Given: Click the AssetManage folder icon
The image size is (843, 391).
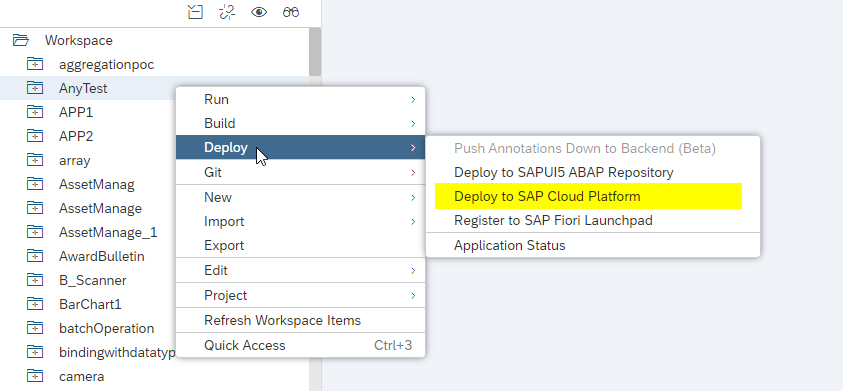Looking at the screenshot, I should pos(35,208).
